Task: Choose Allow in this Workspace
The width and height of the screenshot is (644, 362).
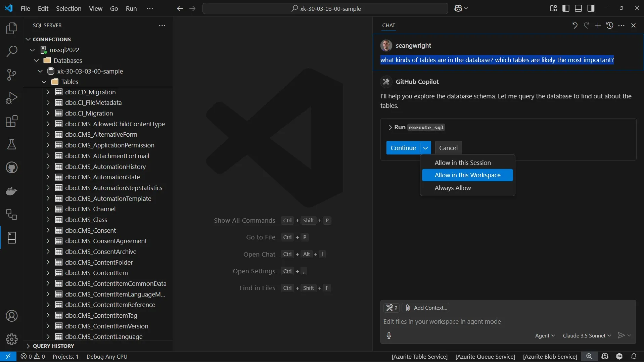Action: 467,175
